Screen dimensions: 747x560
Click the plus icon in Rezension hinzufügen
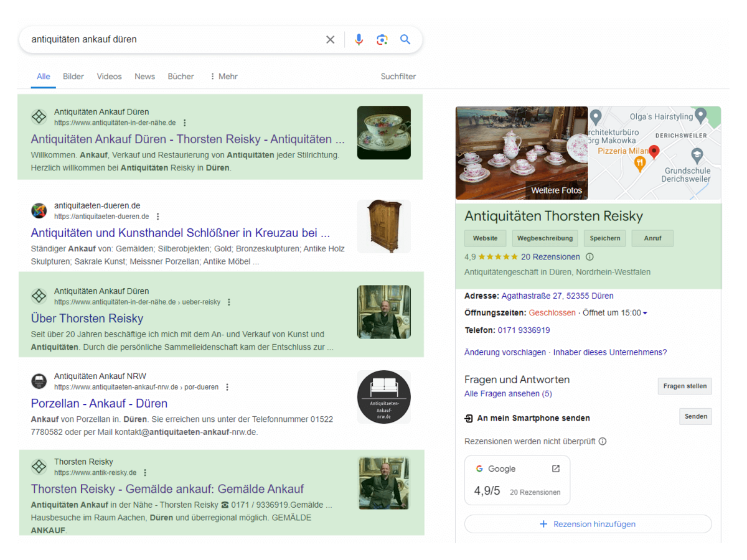(543, 525)
